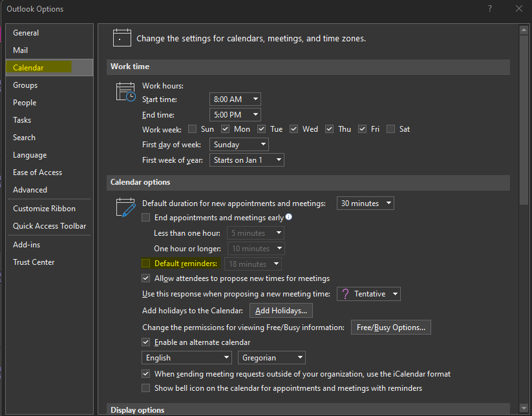Image resolution: width=532 pixels, height=416 pixels.
Task: Open the Start time 8:00 AM dropdown
Action: 235,99
